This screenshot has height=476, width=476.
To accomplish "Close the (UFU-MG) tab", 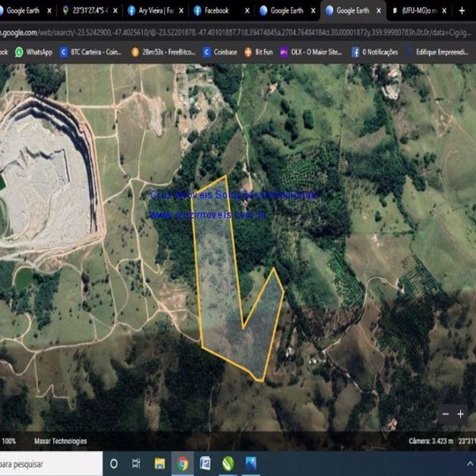I will [x=444, y=11].
